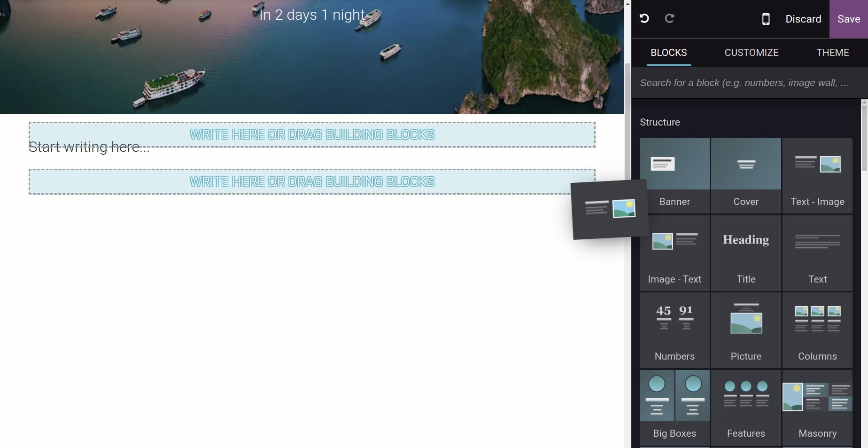Select the Big Boxes building block
Screen dimensions: 868x448
[x=674, y=408]
